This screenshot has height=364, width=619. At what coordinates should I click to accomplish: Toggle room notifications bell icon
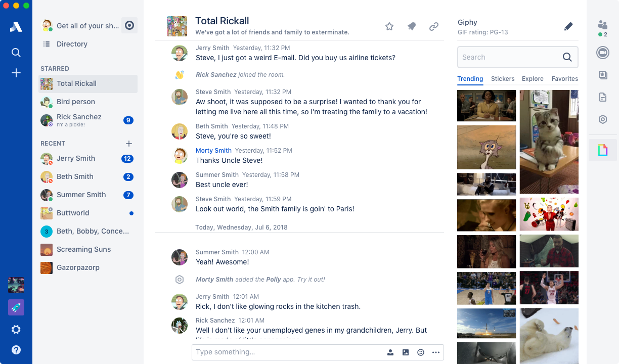pos(412,26)
